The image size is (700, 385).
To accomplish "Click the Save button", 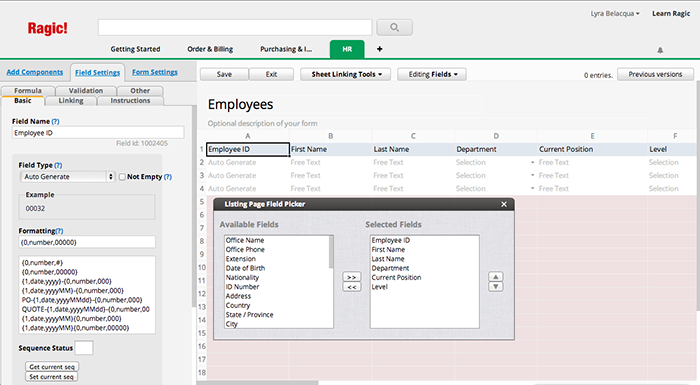I will point(224,74).
